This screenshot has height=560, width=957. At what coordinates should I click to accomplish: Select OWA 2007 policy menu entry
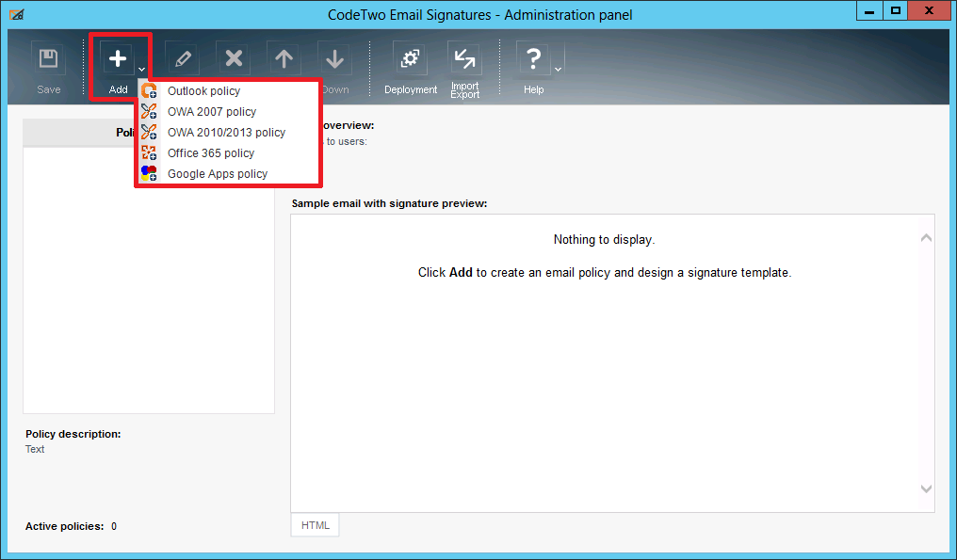coord(228,112)
